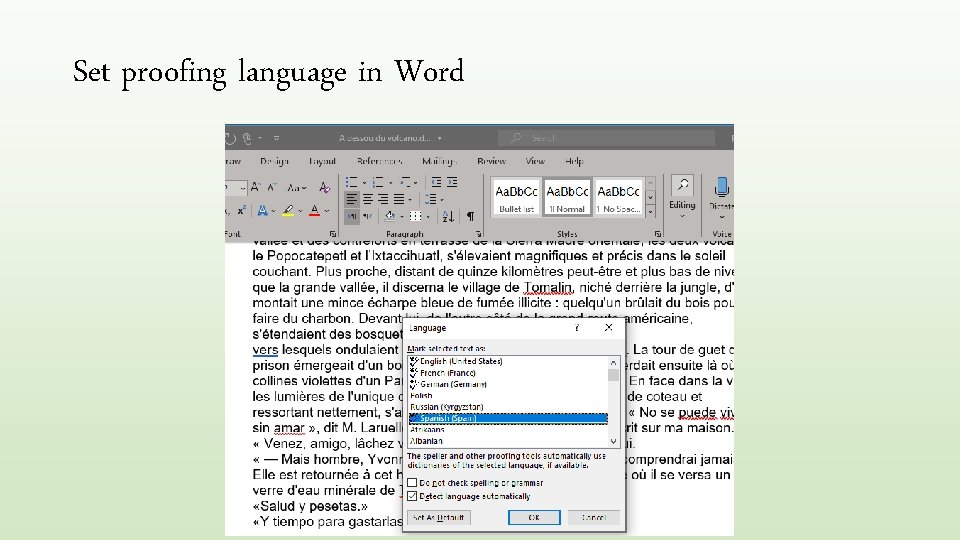
Task: Click the Dictate microphone icon
Action: point(722,186)
